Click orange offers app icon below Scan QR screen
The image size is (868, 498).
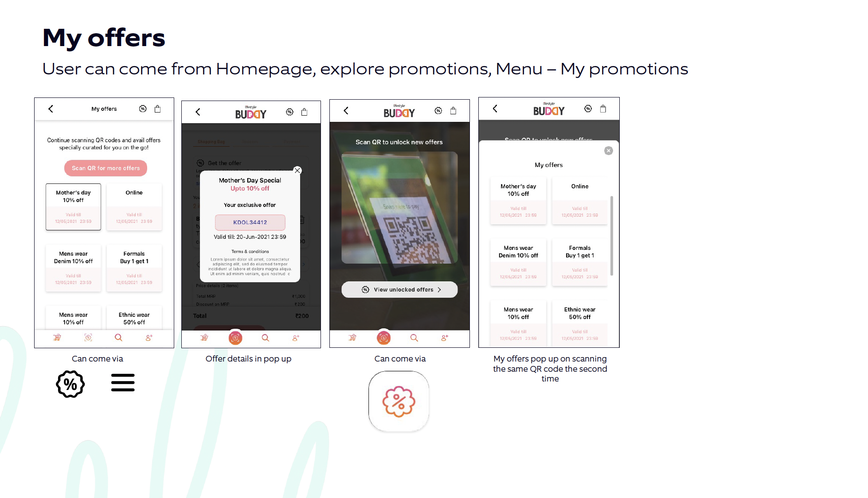coord(399,401)
